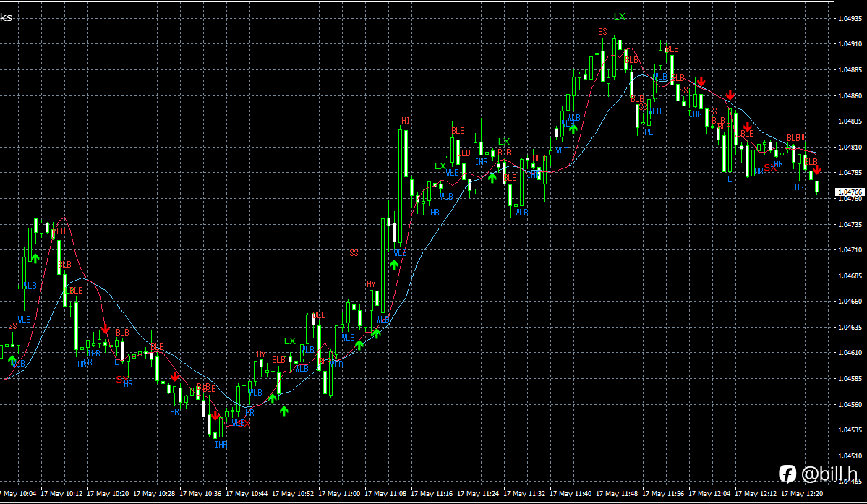
Task: Click the 17 May 10:52 time axis label
Action: tap(293, 494)
